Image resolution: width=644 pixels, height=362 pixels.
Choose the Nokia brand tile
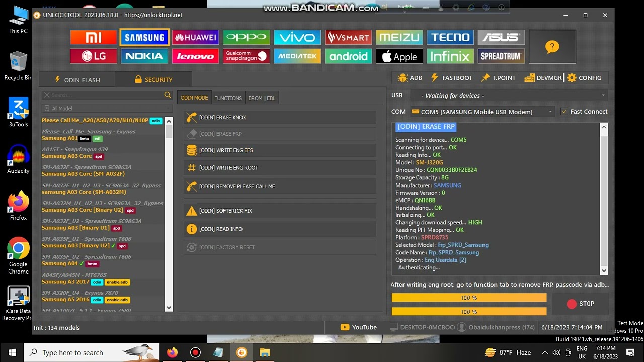[x=144, y=56]
